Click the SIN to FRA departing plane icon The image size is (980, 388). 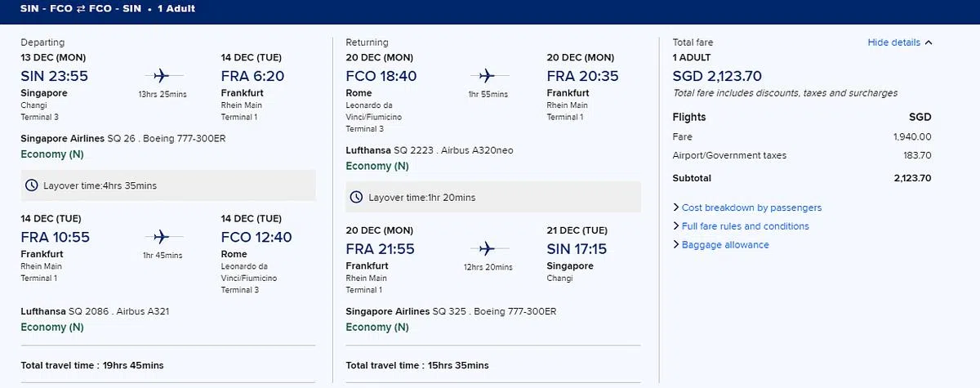tap(161, 76)
